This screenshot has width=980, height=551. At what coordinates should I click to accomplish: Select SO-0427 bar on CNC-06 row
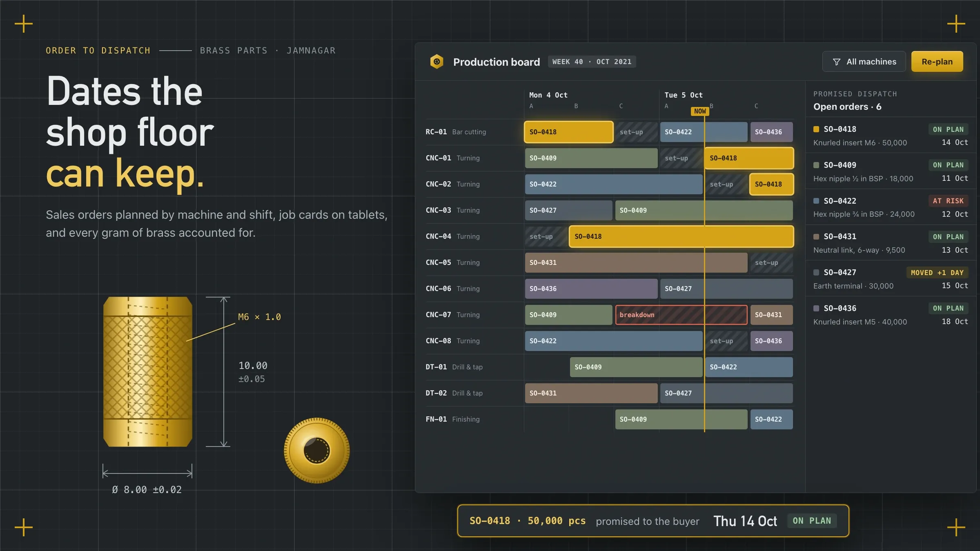click(x=726, y=289)
